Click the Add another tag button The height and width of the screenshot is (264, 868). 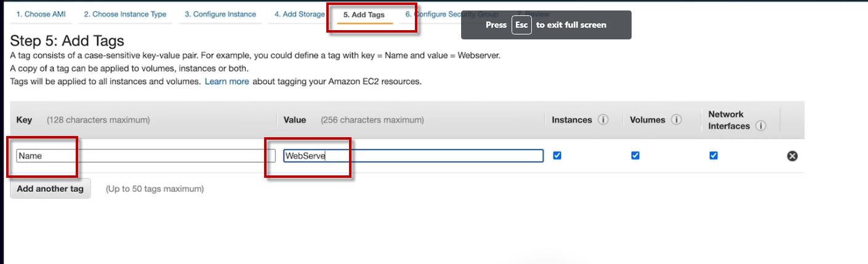(50, 189)
